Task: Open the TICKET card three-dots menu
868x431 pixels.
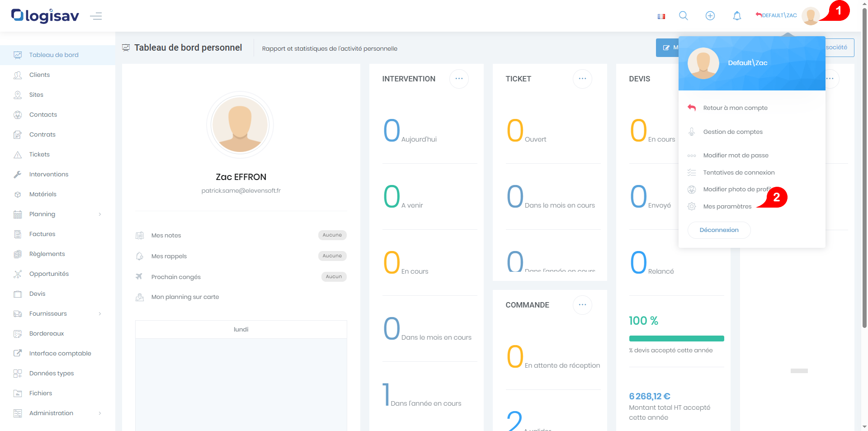Action: tap(582, 79)
